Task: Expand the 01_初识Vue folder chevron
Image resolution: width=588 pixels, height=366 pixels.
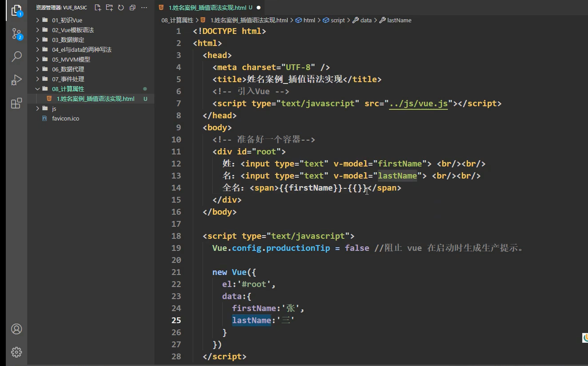Action: click(37, 20)
